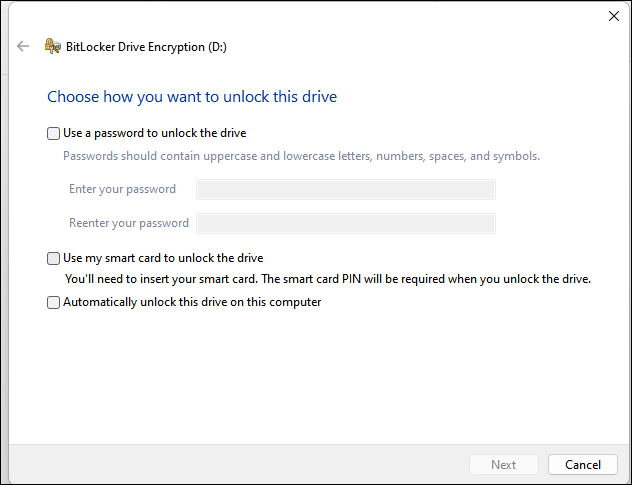Click the back arrow in the wizard header

23,46
